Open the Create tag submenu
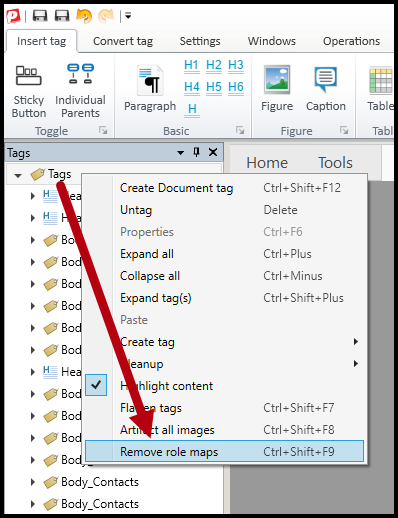This screenshot has height=518, width=398. 224,342
